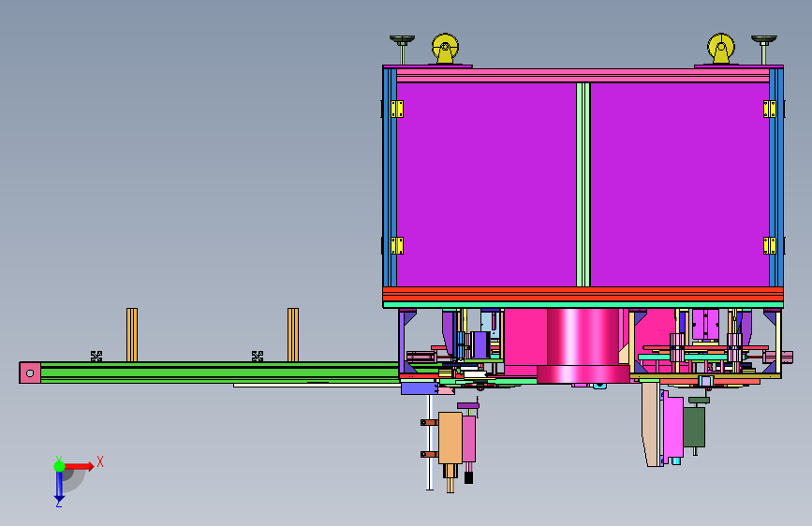Image resolution: width=812 pixels, height=526 pixels.
Task: Select the right magenta cabinet door panel
Action: (679, 184)
